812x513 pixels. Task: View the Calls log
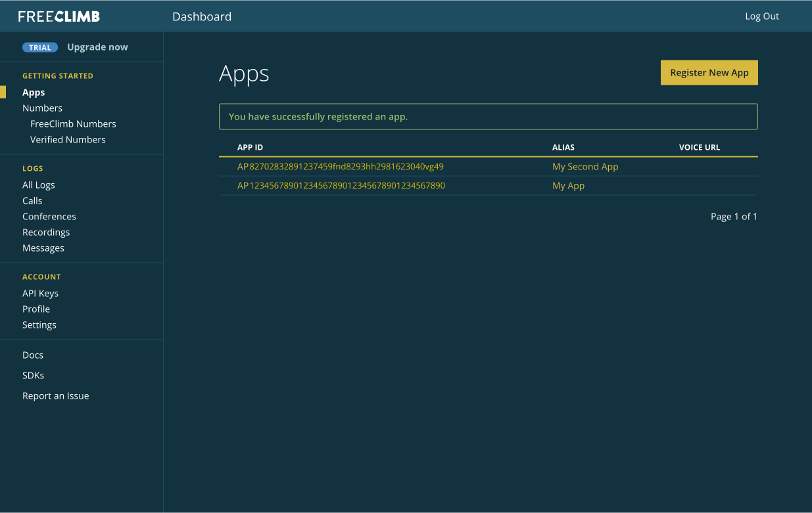[32, 201]
